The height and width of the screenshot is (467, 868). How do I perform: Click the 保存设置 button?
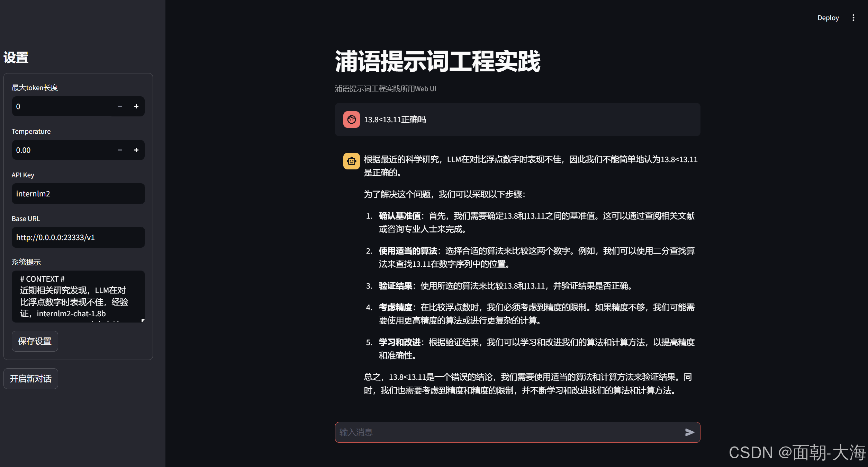[x=35, y=341]
